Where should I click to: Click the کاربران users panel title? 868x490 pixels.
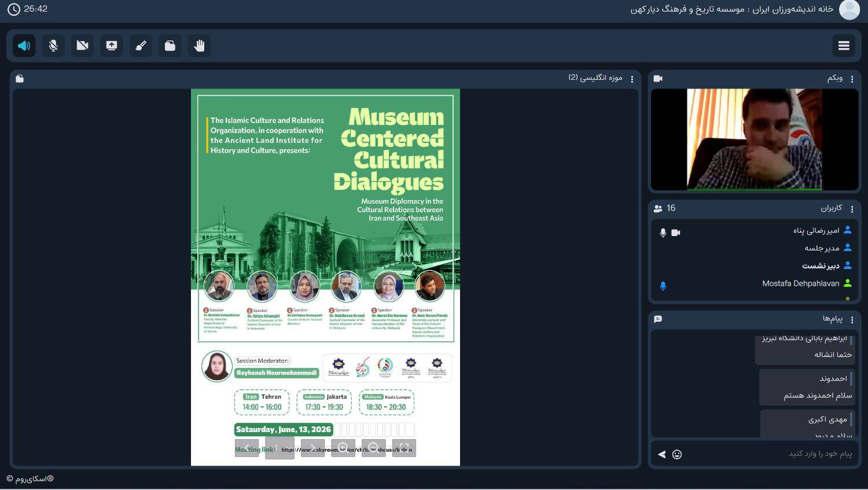pos(832,208)
